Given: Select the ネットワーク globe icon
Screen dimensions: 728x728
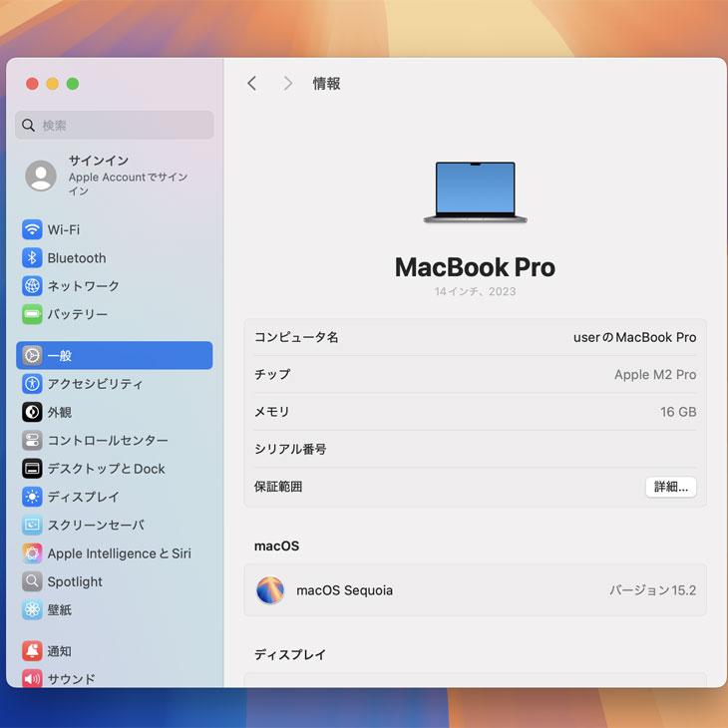Looking at the screenshot, I should coord(32,286).
